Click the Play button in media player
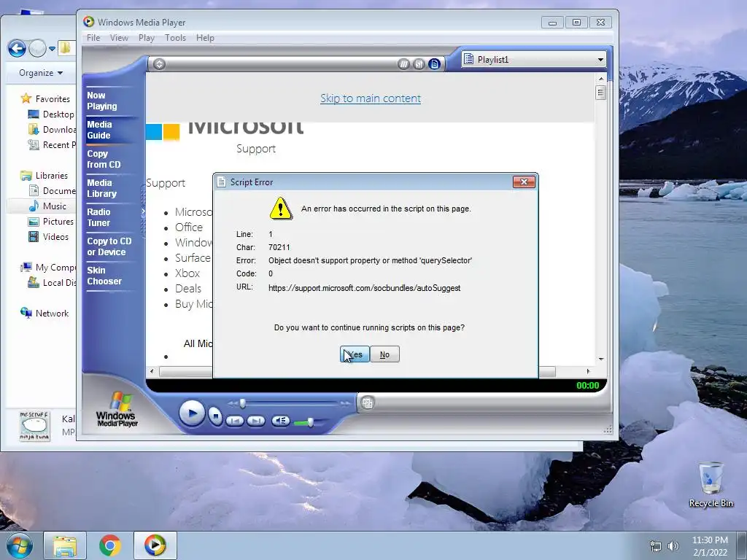 tap(192, 413)
